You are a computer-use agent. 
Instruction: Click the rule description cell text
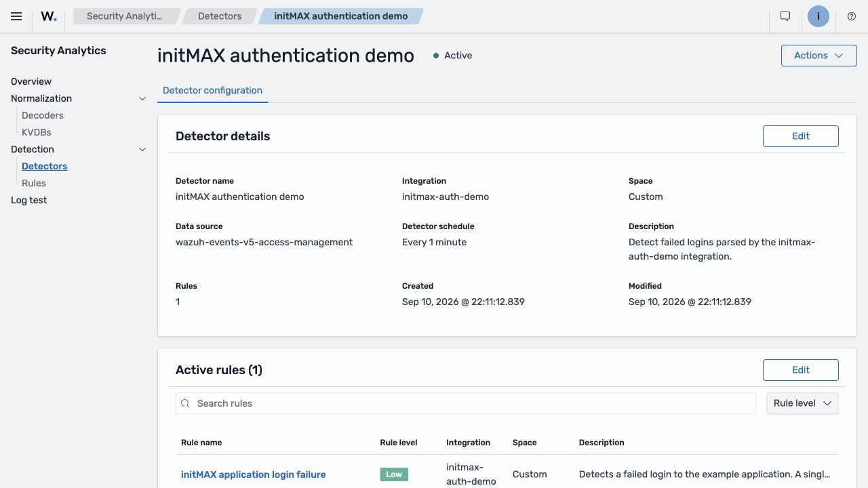pos(704,474)
